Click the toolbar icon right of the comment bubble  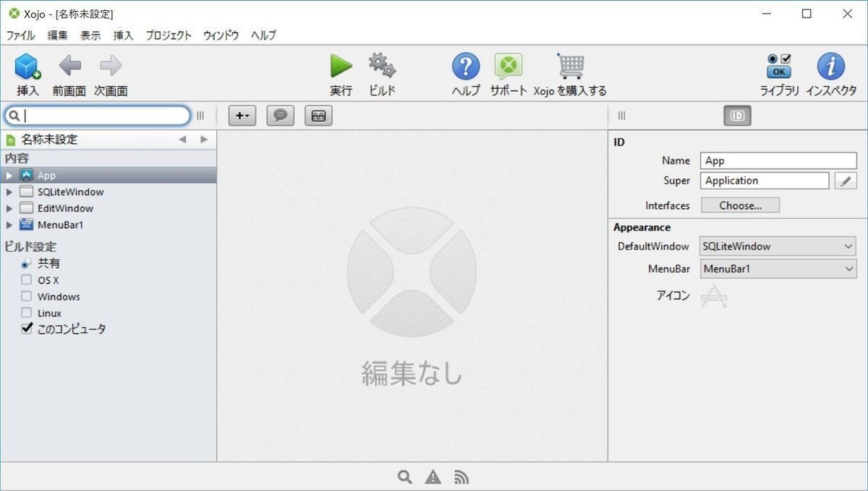pos(318,116)
